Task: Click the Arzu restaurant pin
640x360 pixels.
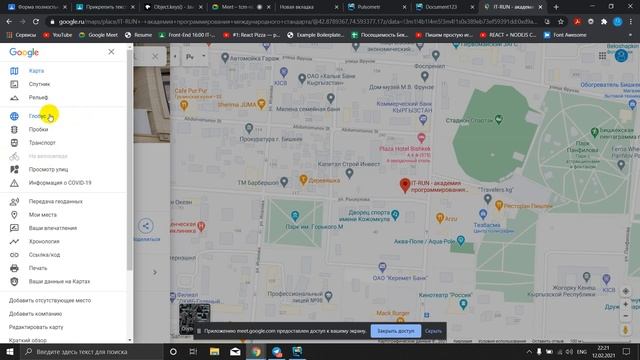Action: click(x=440, y=218)
